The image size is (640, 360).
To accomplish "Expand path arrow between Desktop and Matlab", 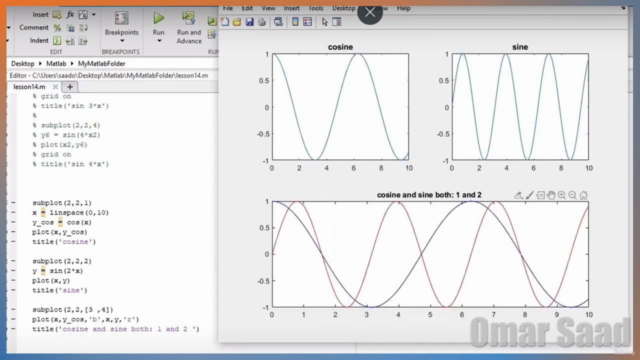I will click(x=40, y=64).
